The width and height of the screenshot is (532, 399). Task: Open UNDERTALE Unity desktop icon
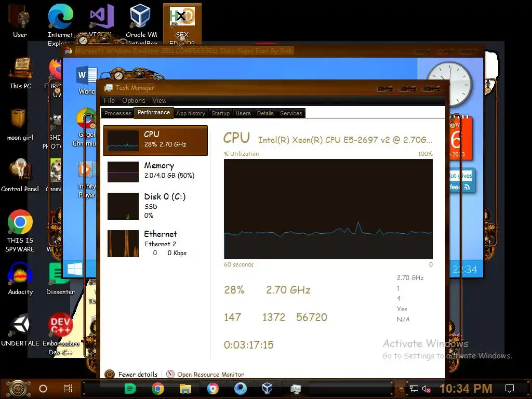tap(20, 330)
